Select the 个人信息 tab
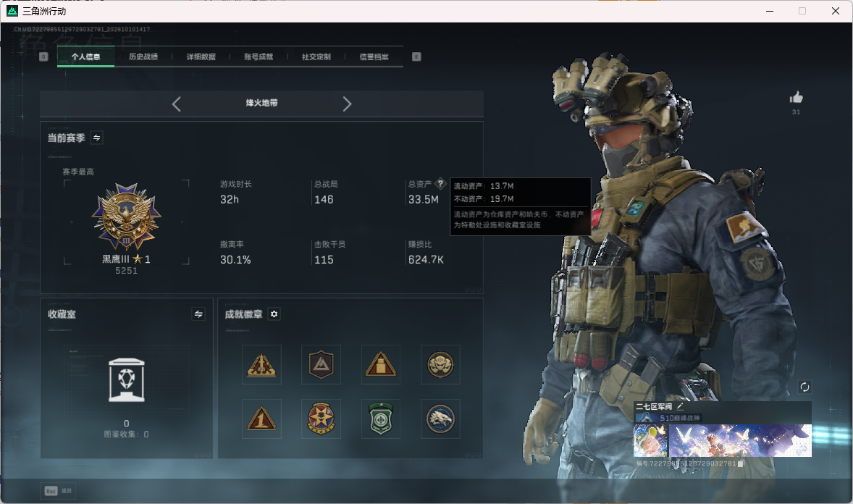 (85, 56)
